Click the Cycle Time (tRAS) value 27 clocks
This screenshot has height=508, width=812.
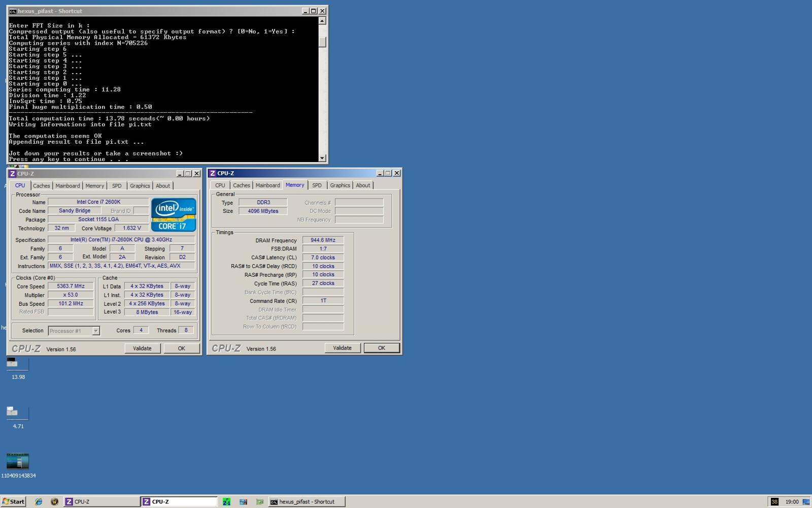click(323, 283)
